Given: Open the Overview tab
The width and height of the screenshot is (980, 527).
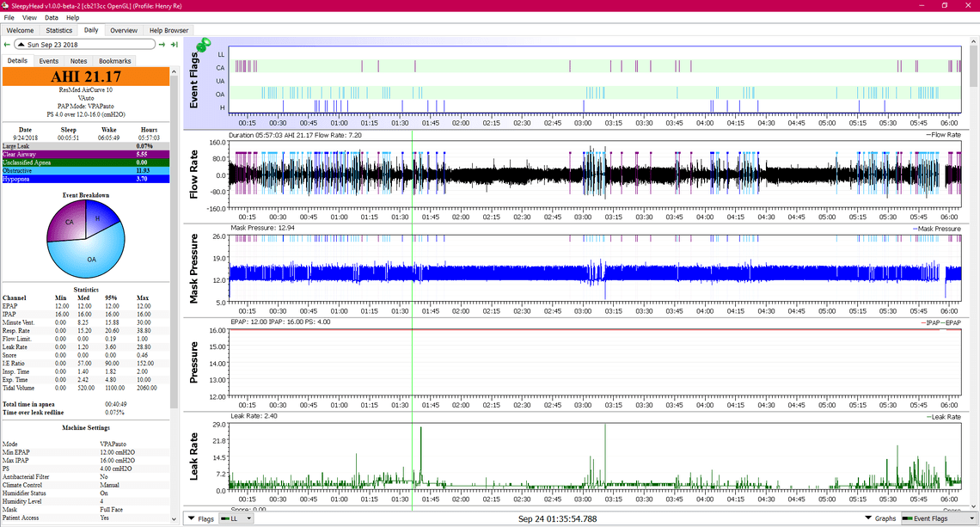Looking at the screenshot, I should [x=124, y=30].
